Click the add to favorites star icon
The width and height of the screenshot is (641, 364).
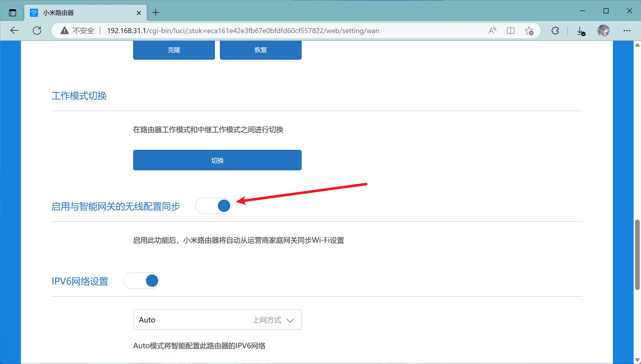click(529, 30)
